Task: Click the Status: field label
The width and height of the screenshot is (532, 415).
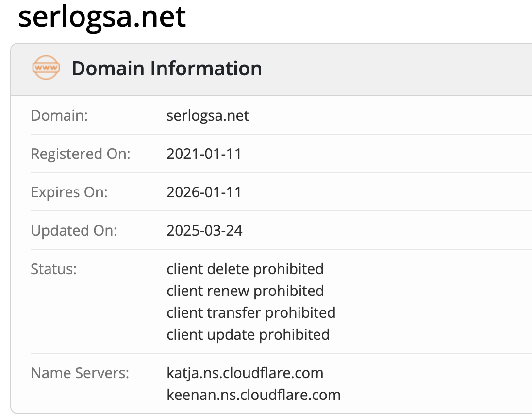Action: tap(53, 269)
